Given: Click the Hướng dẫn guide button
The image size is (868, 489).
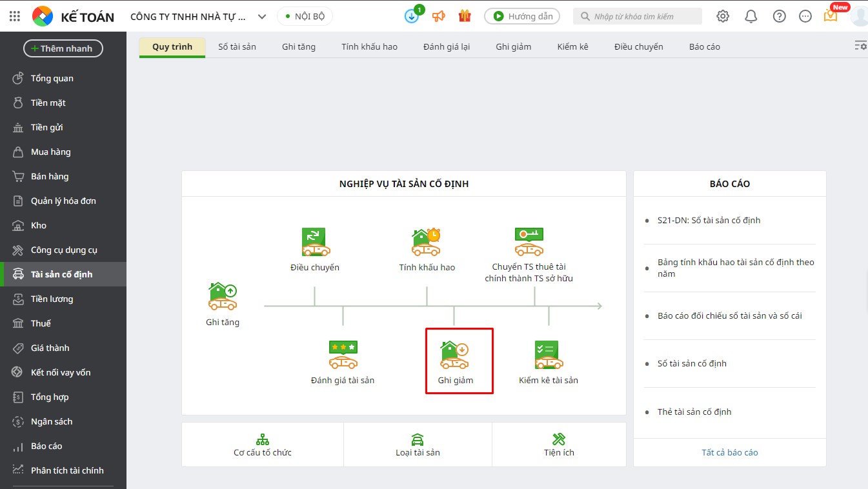Looking at the screenshot, I should 522,16.
